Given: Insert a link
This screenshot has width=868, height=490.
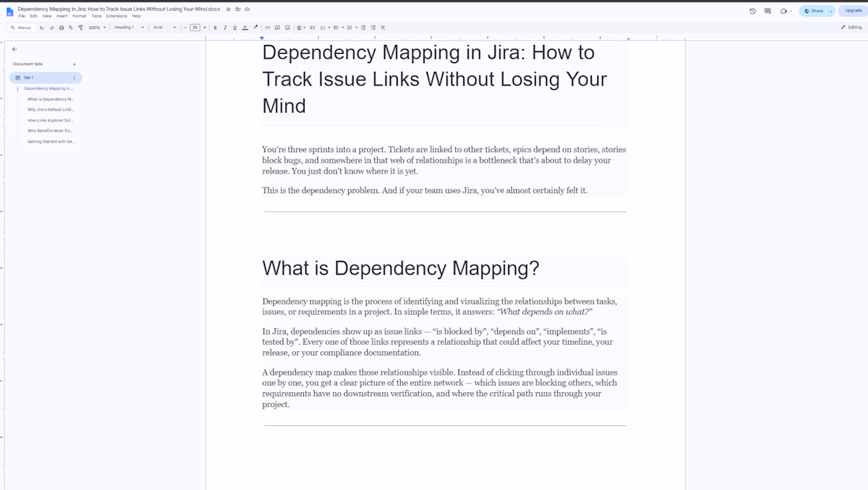Looking at the screenshot, I should coord(268,28).
